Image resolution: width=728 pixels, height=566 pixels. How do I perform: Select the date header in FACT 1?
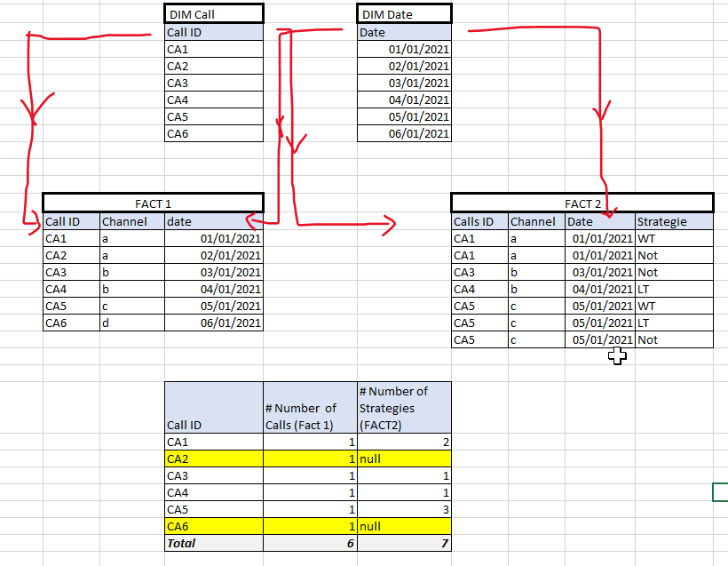click(x=214, y=221)
